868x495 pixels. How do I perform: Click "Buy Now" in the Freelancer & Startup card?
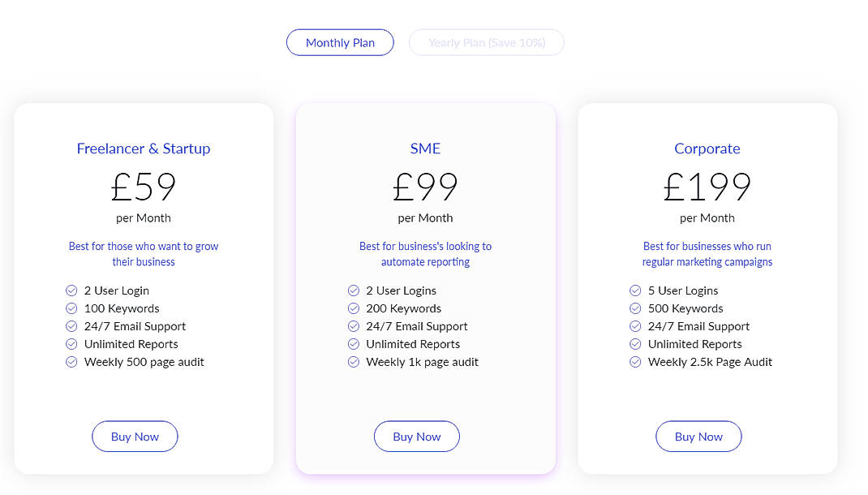[135, 436]
